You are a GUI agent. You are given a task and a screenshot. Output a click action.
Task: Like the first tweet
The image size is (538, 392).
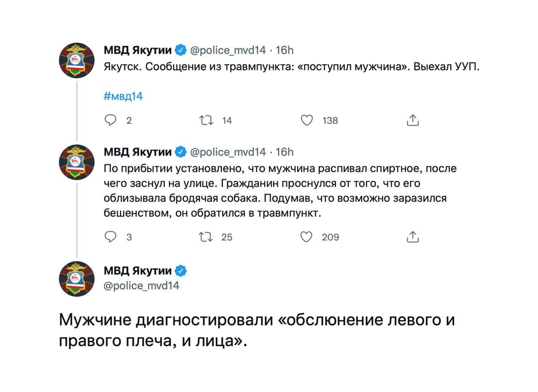(307, 121)
